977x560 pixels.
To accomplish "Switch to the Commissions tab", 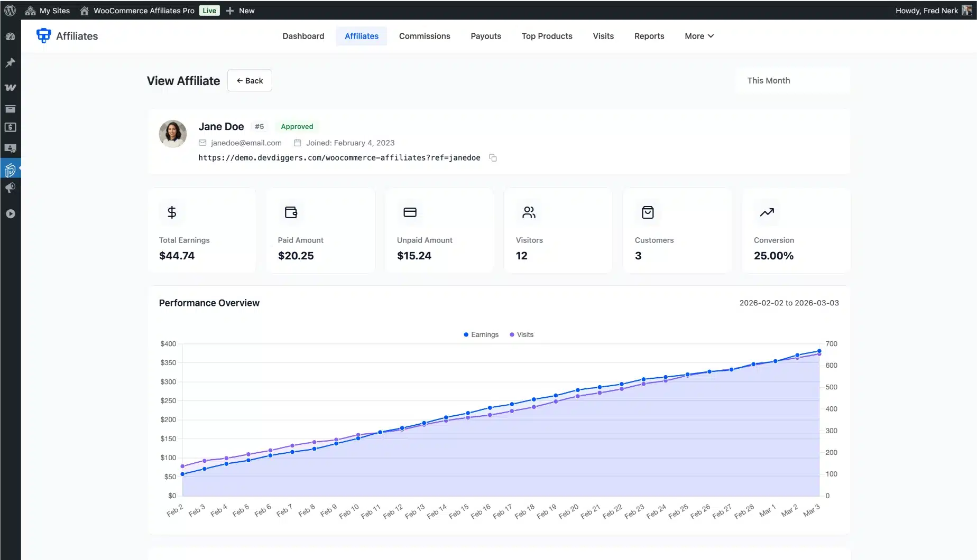I will pos(425,36).
